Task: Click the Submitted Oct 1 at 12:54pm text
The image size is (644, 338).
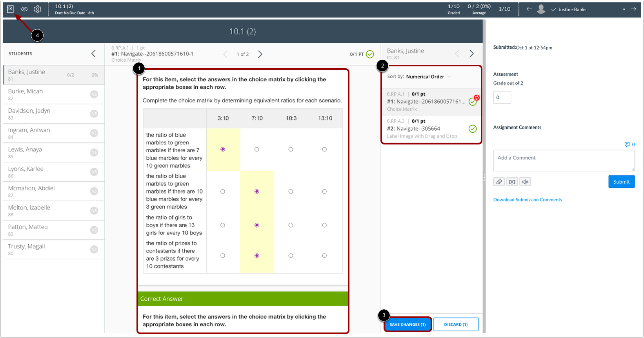Action: coord(523,48)
